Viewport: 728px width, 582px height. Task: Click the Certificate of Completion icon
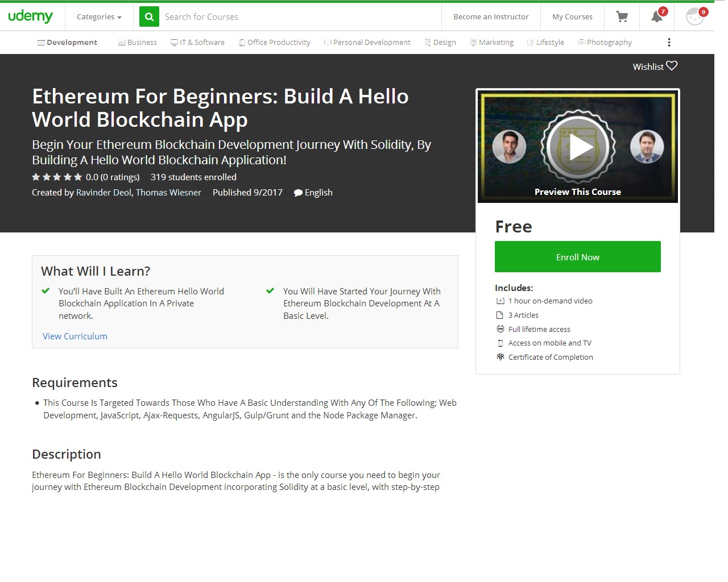coord(500,357)
